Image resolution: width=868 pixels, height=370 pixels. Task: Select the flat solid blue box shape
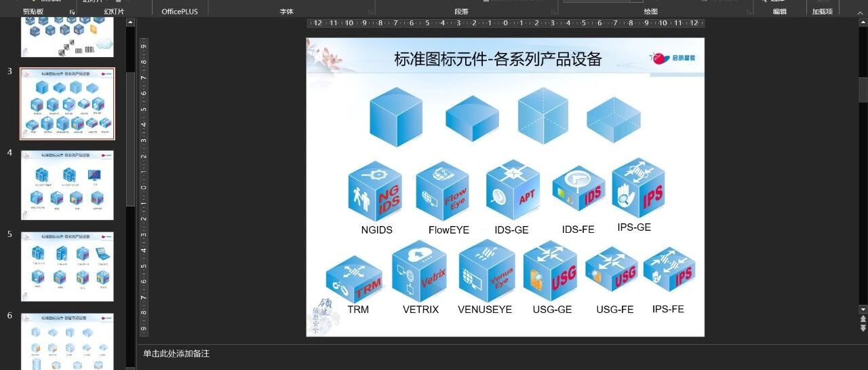pos(472,119)
